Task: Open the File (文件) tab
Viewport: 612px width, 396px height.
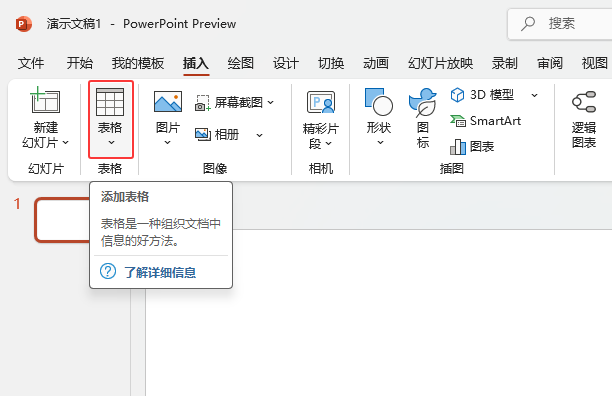Action: coord(31,63)
